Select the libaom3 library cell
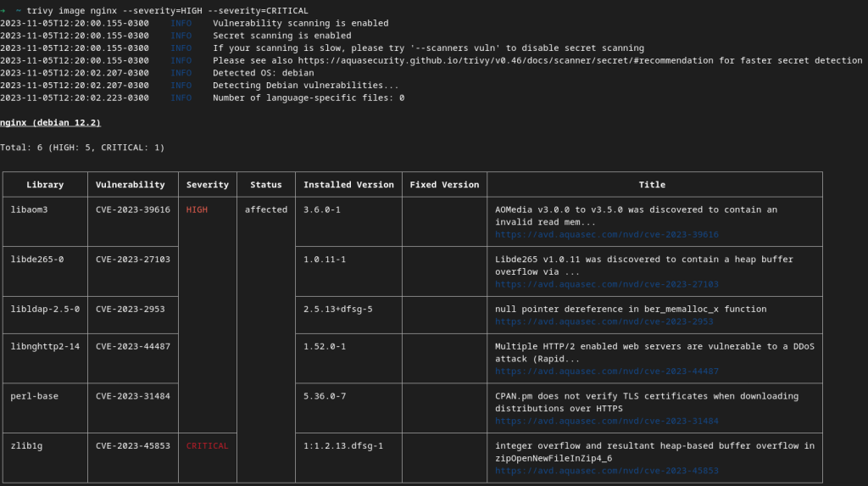 (31, 209)
